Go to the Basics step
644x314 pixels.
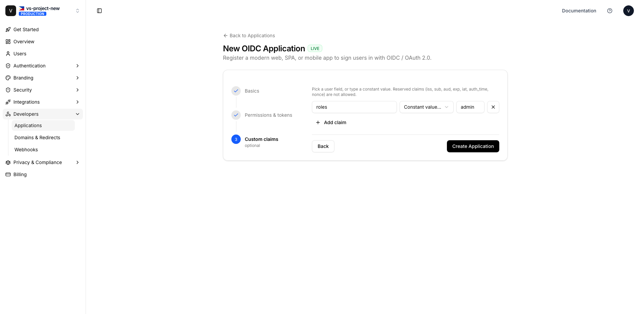(x=252, y=91)
